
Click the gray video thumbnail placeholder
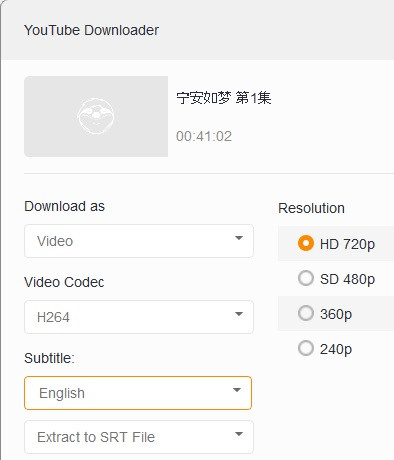point(96,116)
